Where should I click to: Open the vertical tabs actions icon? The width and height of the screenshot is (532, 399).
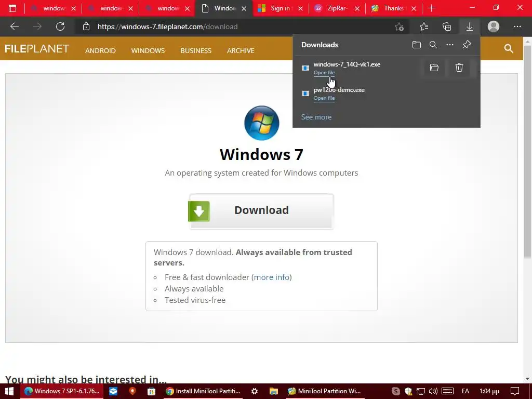coord(12,8)
